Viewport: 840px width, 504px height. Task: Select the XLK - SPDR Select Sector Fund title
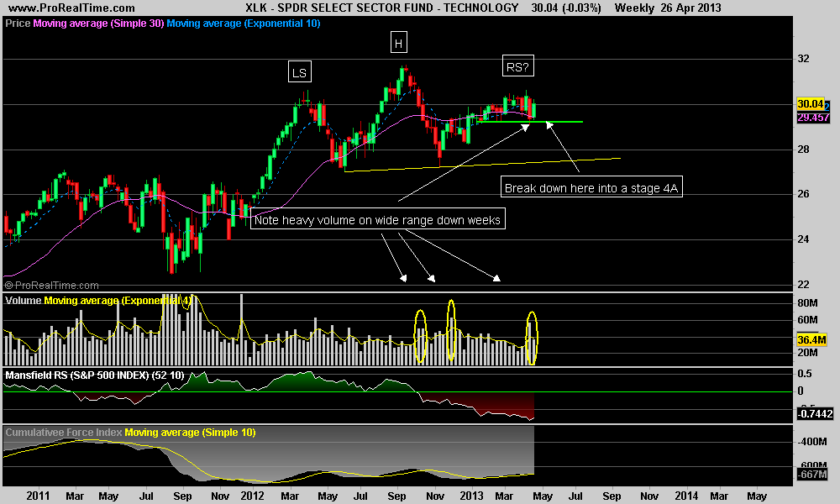(x=381, y=8)
